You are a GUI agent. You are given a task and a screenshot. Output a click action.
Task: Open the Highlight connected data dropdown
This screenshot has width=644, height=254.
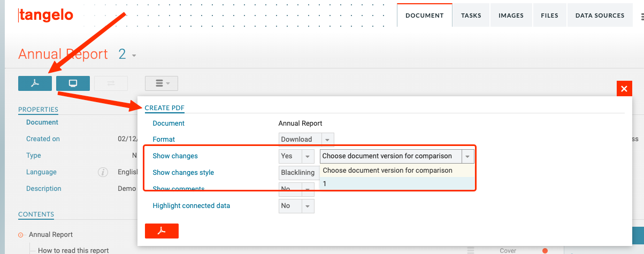coord(296,206)
